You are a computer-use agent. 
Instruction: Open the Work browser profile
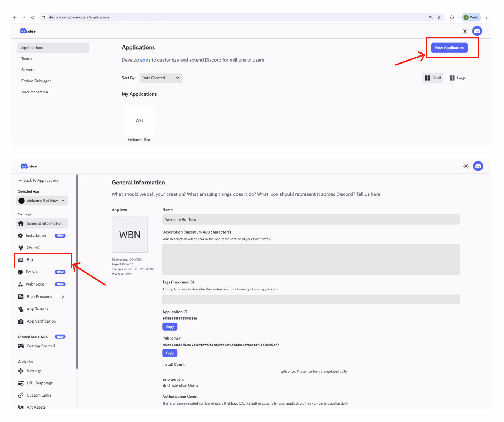(471, 17)
